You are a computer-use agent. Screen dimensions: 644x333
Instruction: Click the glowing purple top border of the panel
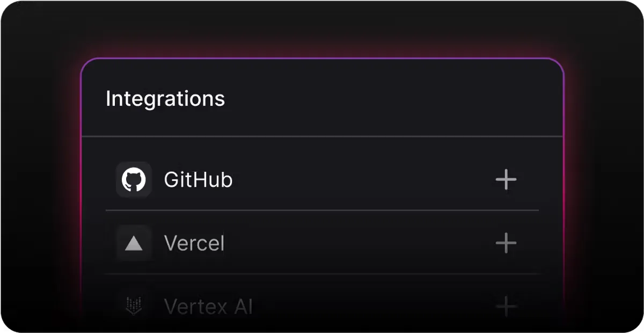[x=322, y=58]
